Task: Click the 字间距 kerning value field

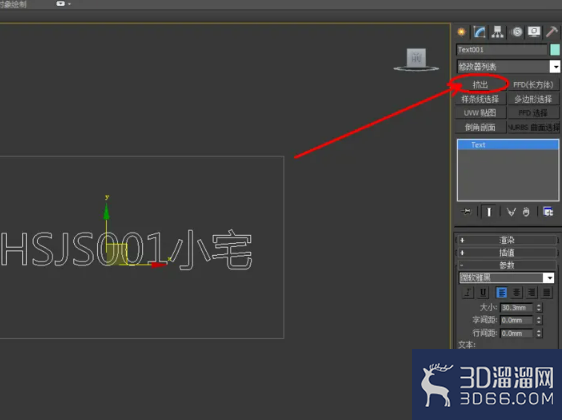Action: (x=516, y=320)
